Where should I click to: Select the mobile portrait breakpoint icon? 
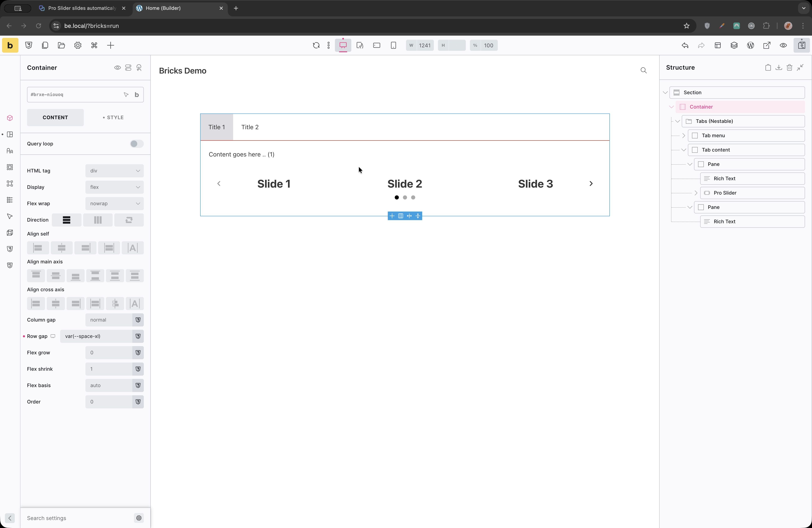click(393, 45)
